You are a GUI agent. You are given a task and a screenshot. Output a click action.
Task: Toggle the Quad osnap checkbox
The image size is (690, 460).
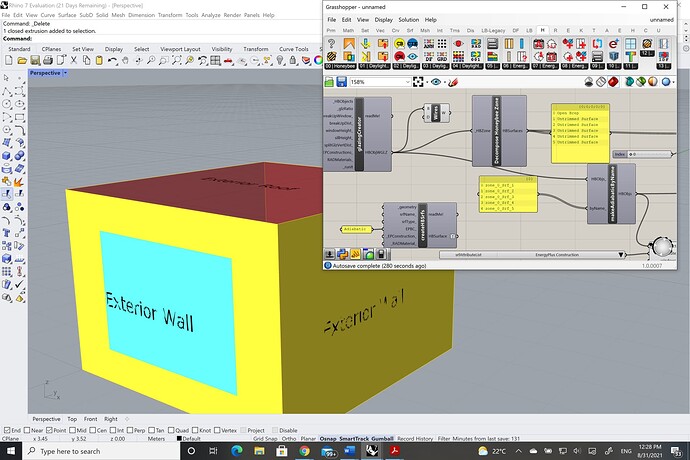(172, 430)
